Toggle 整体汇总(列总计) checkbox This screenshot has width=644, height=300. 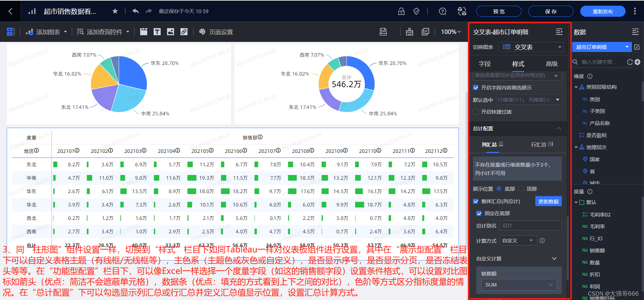pos(476,201)
